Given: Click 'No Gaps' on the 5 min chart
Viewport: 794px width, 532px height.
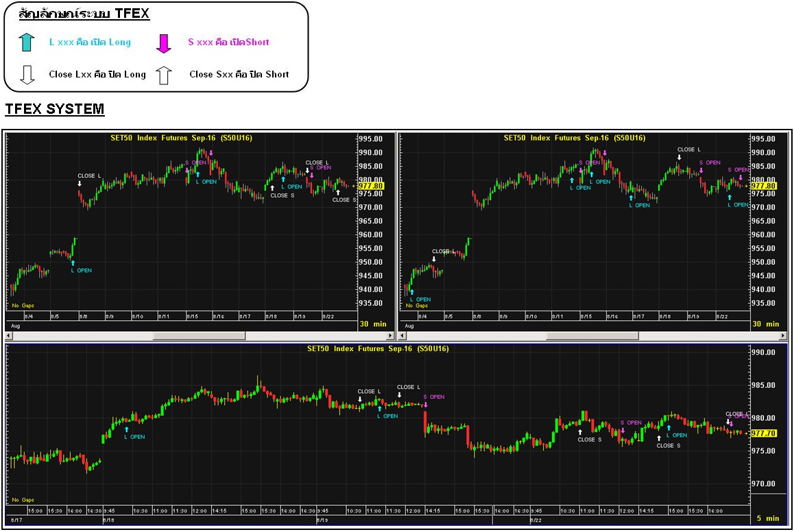Looking at the screenshot, I should [23, 500].
